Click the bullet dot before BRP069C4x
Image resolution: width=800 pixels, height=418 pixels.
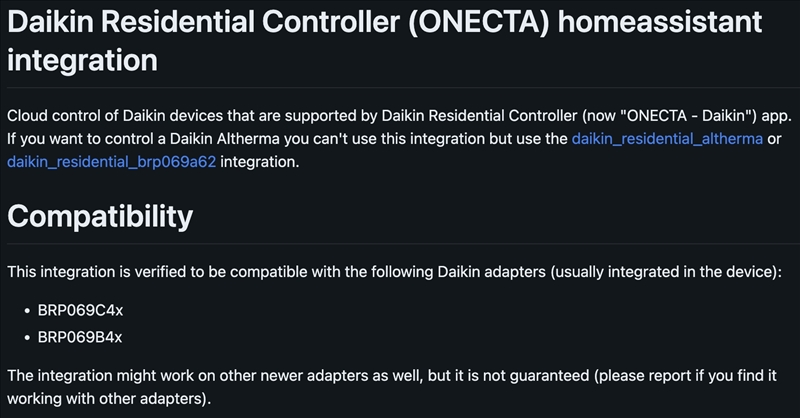point(24,310)
